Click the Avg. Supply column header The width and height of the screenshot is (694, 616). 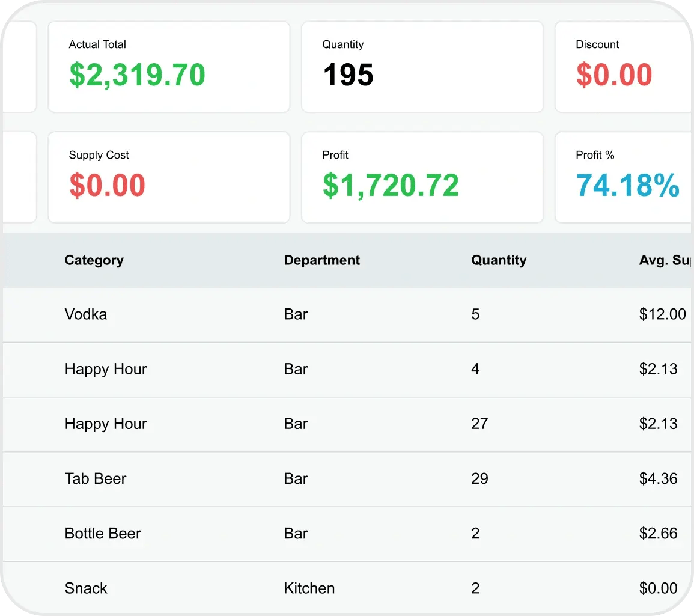(665, 260)
